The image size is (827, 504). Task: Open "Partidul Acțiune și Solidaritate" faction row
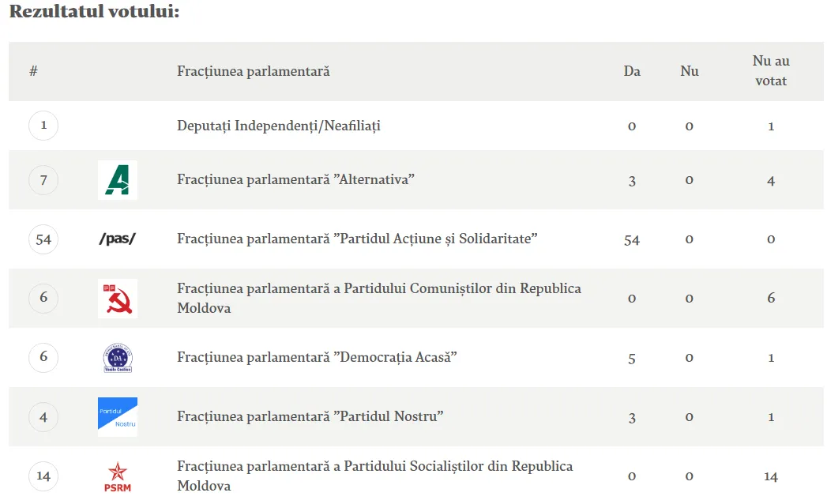357,239
